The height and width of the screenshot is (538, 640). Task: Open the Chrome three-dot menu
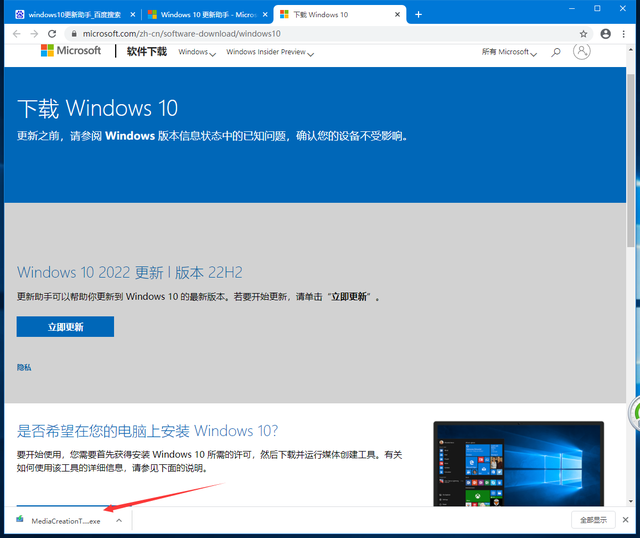624,34
